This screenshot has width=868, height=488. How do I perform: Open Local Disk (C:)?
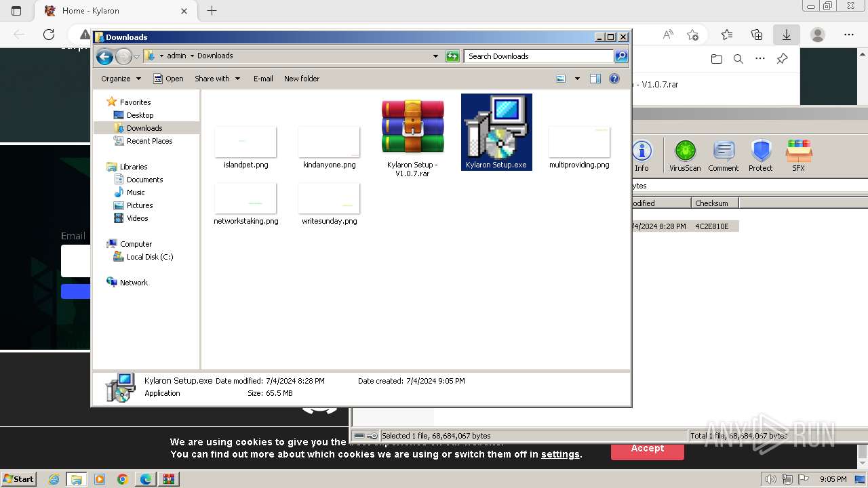[x=150, y=257]
